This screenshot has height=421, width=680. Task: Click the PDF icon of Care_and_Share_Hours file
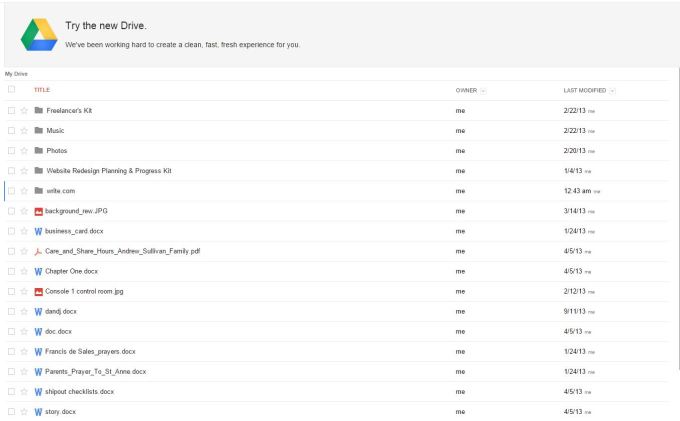click(x=38, y=251)
